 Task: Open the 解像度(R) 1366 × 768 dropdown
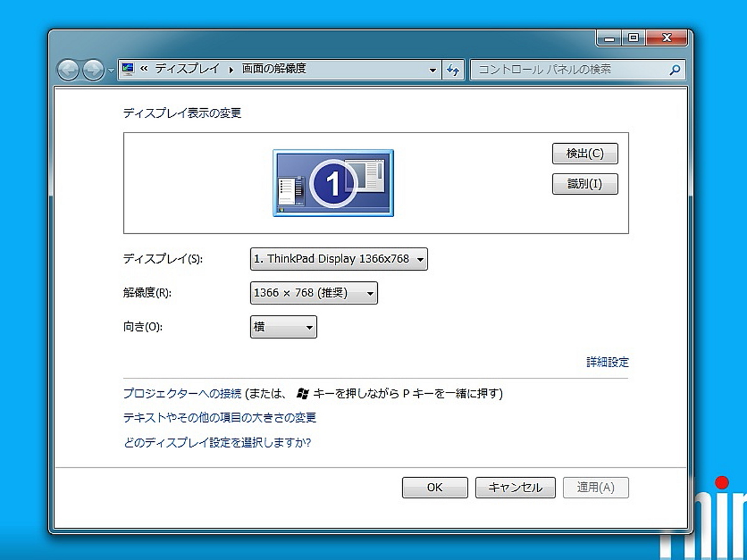click(314, 293)
